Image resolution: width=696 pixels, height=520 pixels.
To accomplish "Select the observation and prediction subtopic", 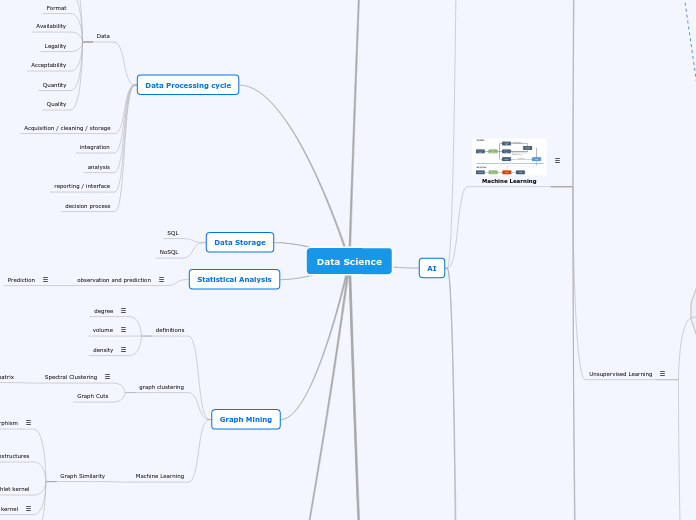I will tap(114, 280).
